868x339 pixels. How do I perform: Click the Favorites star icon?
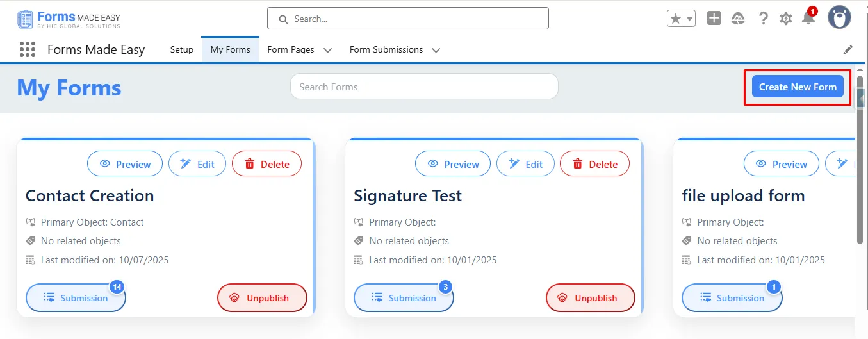pos(675,19)
